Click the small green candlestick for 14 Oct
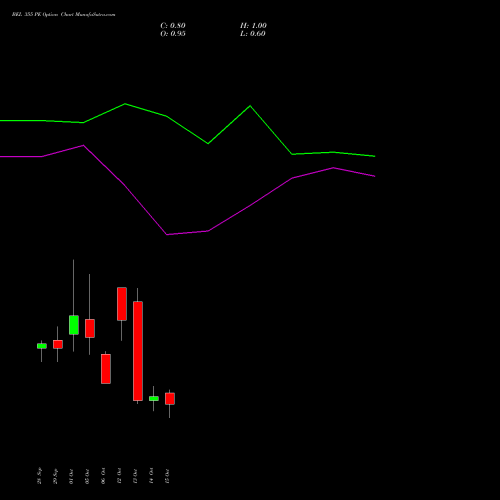This screenshot has width=500, height=500. (154, 399)
